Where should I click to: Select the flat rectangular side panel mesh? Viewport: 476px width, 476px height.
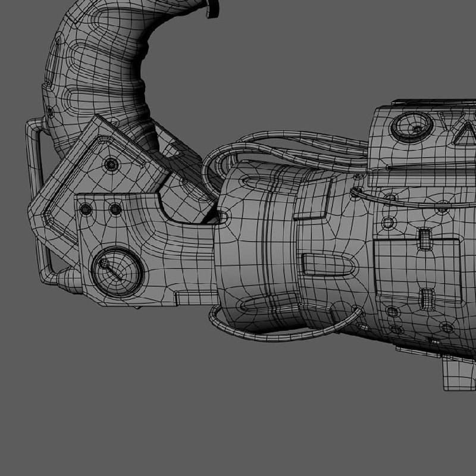pos(418,269)
